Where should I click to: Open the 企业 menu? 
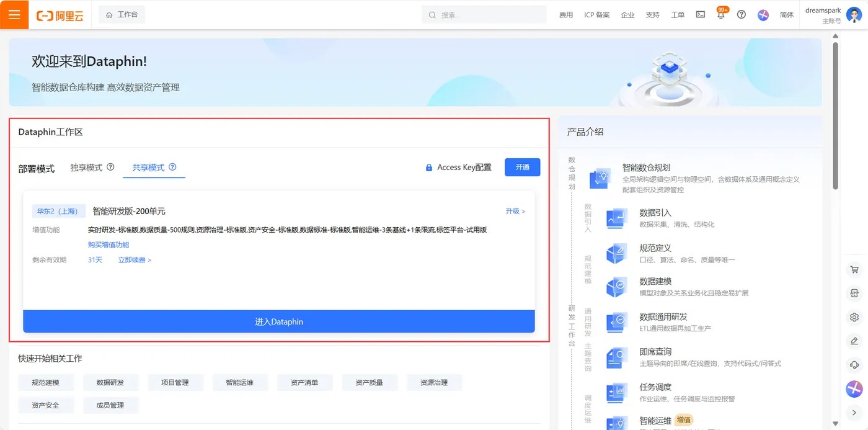click(627, 15)
